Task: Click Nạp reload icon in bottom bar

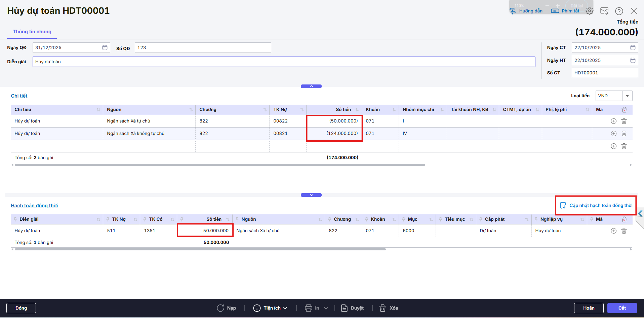Action: 220,308
